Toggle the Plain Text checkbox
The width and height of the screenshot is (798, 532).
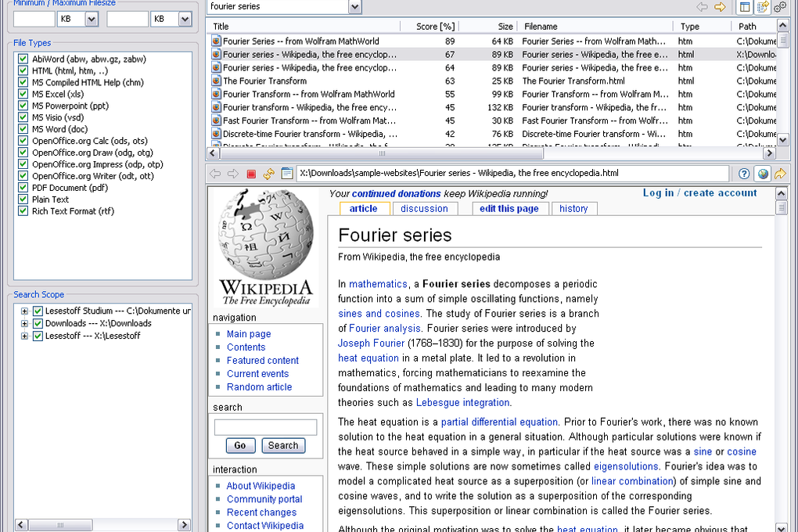pyautogui.click(x=23, y=199)
